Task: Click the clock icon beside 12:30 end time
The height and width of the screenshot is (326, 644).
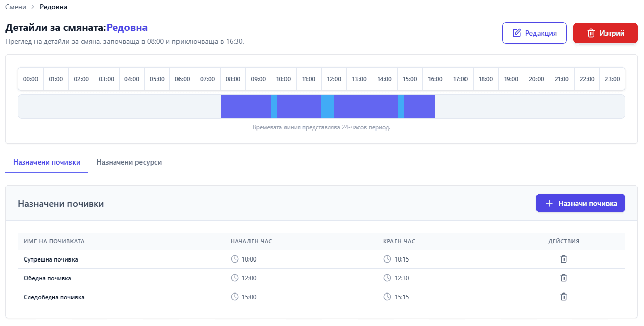Action: 387,278
